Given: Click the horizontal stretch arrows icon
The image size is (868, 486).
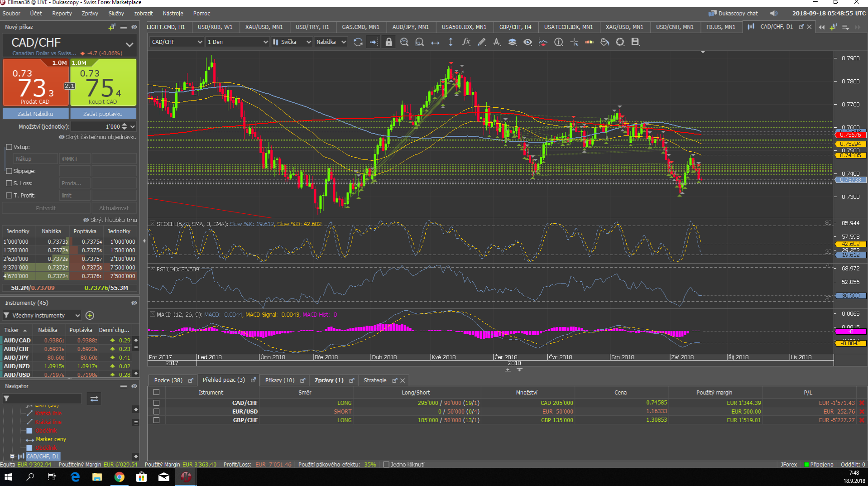Looking at the screenshot, I should (435, 42).
